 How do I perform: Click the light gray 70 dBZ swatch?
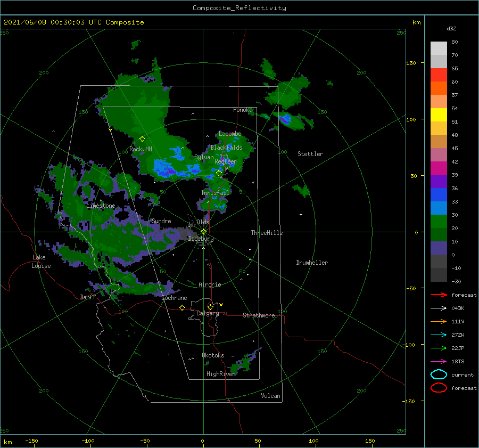439,48
